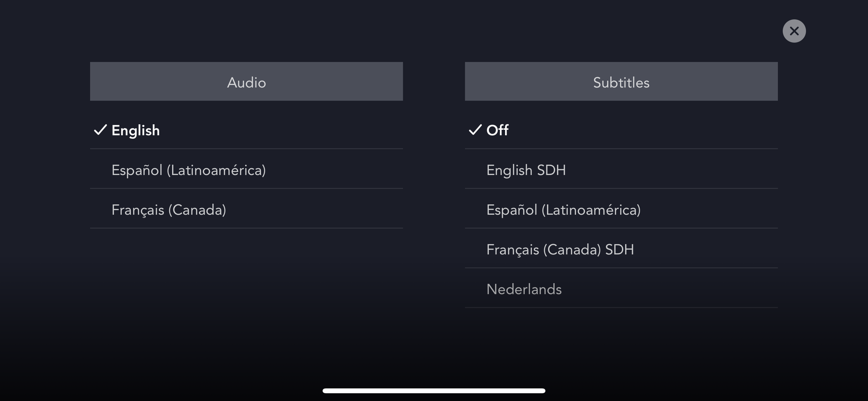Tap the home indicator bar
The height and width of the screenshot is (401, 868).
point(434,391)
